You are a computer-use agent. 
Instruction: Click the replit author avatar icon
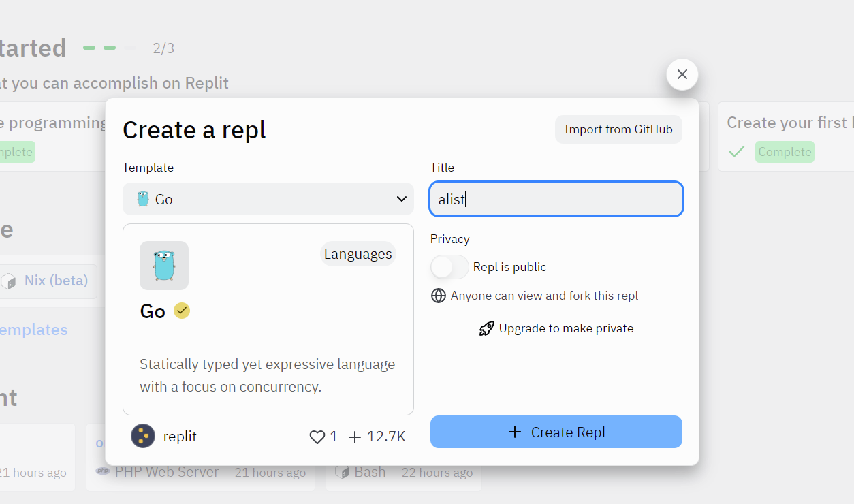point(143,436)
